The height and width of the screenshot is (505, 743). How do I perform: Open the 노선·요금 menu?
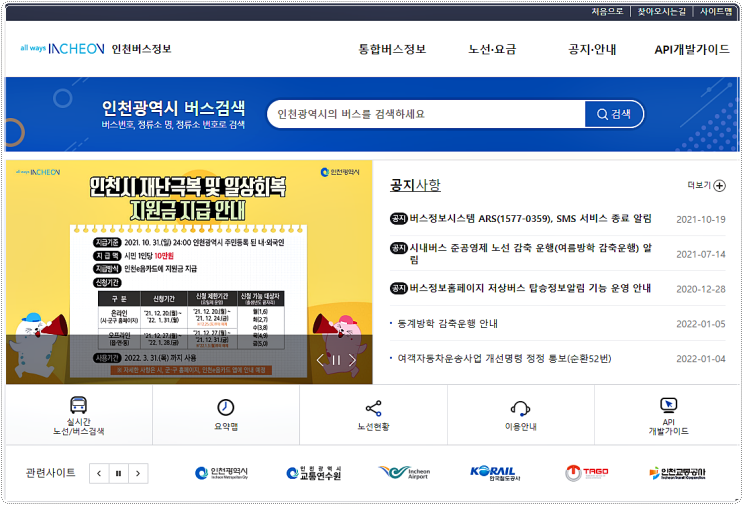pos(492,49)
